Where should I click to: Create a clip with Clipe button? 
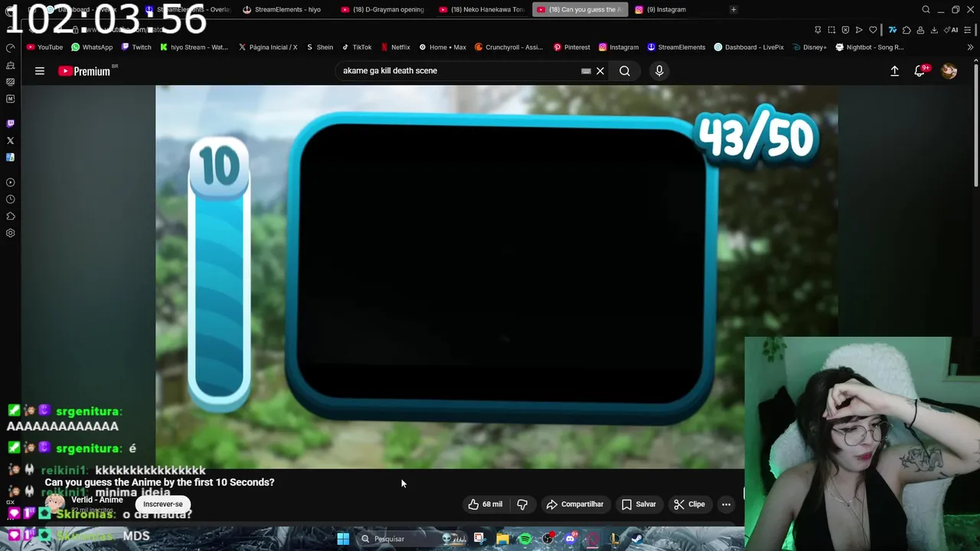point(689,504)
